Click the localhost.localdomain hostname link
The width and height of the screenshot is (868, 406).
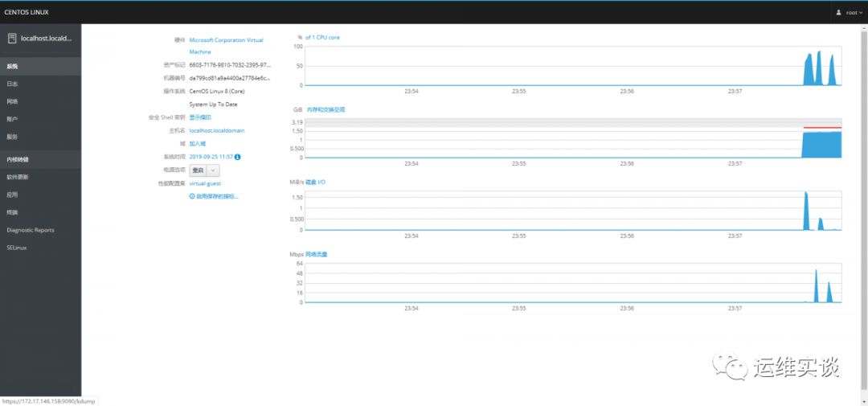[x=217, y=131]
